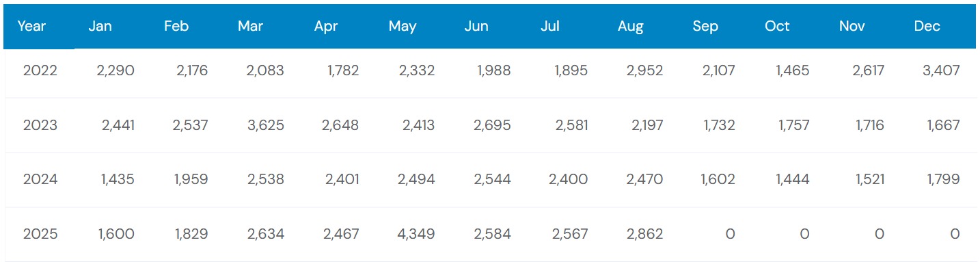Image resolution: width=980 pixels, height=262 pixels.
Task: Select the 2022 row label
Action: [x=40, y=70]
